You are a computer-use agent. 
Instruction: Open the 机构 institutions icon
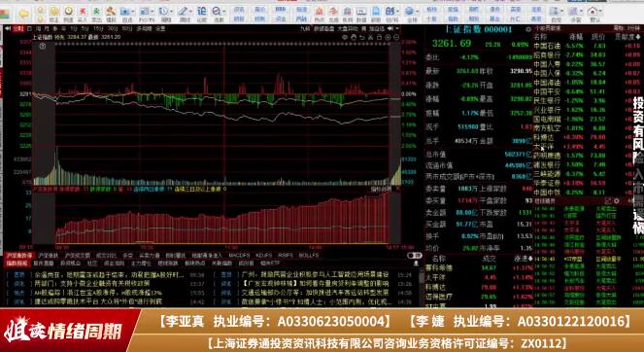(x=347, y=14)
